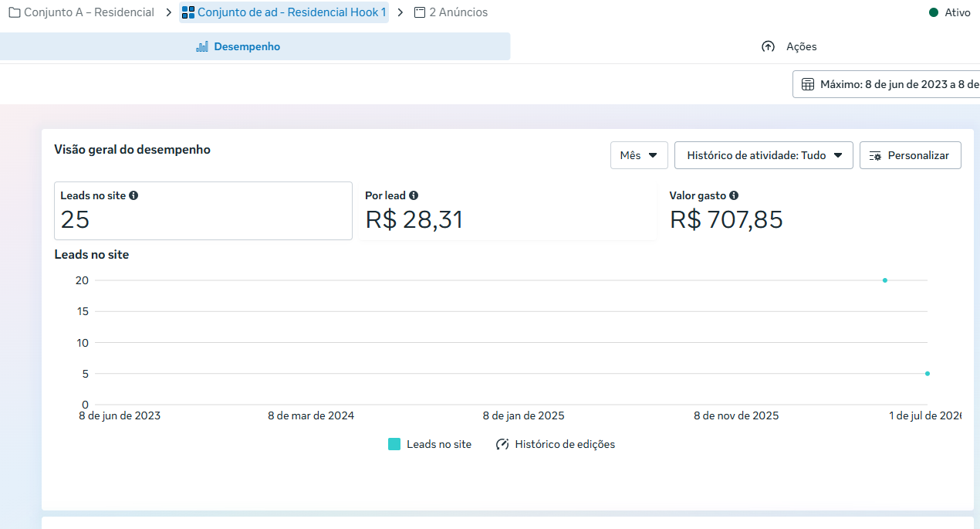The image size is (980, 529).
Task: Click the folder icon beside Conjunto A – Residencial
Action: tap(14, 12)
